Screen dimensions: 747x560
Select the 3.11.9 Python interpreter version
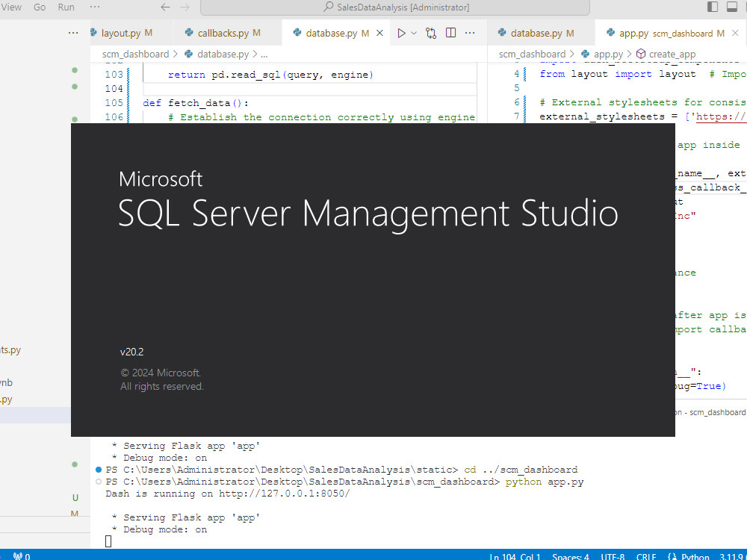pyautogui.click(x=732, y=556)
